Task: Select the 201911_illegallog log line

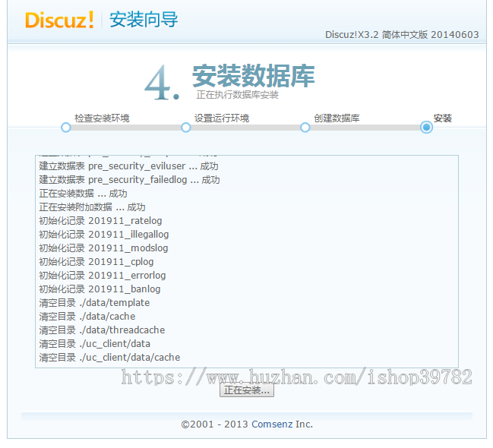Action: tap(104, 235)
